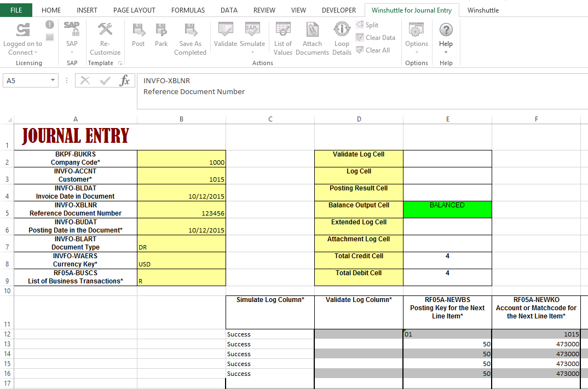Image resolution: width=588 pixels, height=389 pixels.
Task: Click the Insert Function fx icon
Action: click(x=124, y=80)
